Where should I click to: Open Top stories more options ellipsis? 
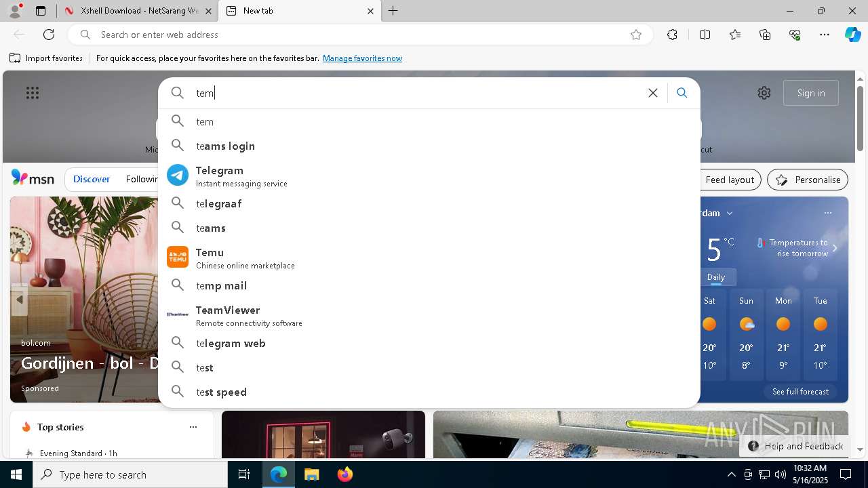(193, 427)
